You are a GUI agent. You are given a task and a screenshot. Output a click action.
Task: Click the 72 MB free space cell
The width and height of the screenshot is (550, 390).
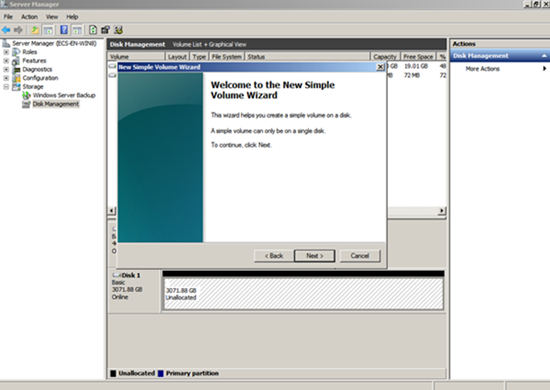point(412,75)
